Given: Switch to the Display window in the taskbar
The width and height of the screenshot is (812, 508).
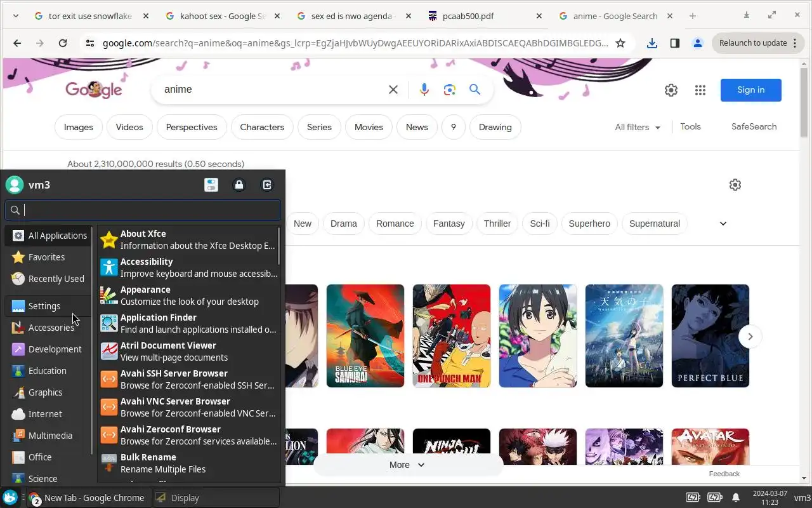Looking at the screenshot, I should (216, 498).
